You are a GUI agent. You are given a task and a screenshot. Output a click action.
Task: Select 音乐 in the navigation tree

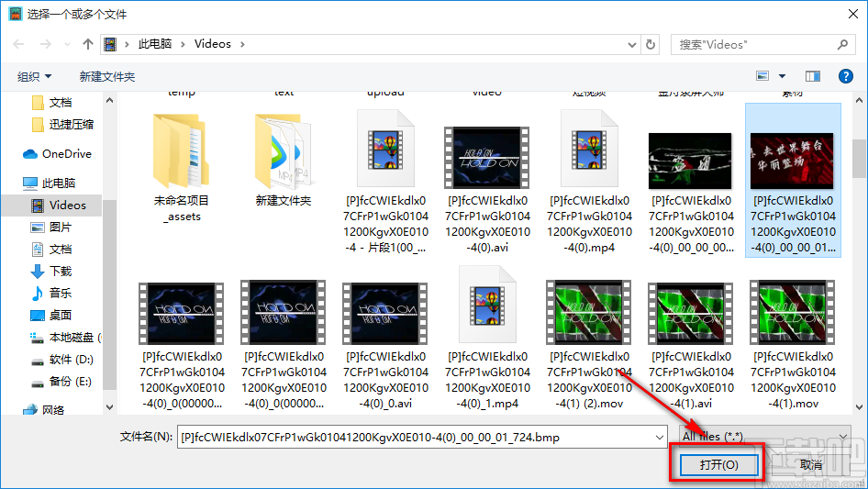(51, 293)
